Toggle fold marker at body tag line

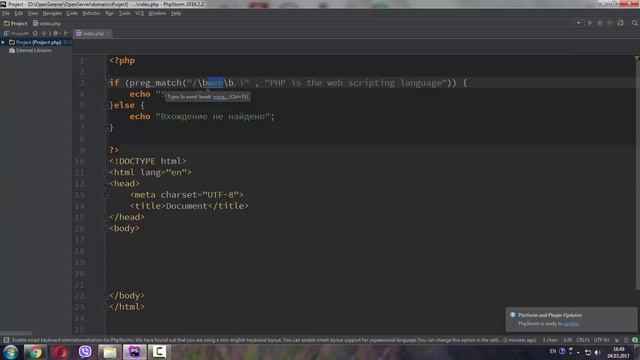106,229
